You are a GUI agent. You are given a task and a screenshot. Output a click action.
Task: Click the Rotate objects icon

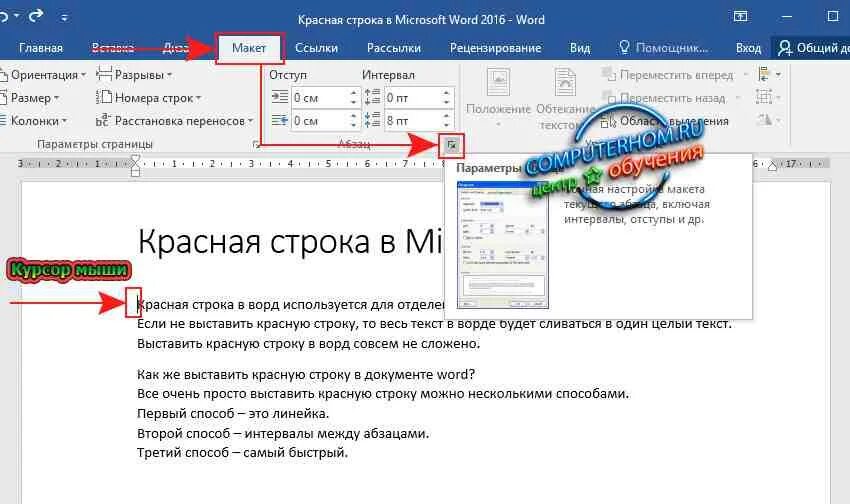pos(769,120)
